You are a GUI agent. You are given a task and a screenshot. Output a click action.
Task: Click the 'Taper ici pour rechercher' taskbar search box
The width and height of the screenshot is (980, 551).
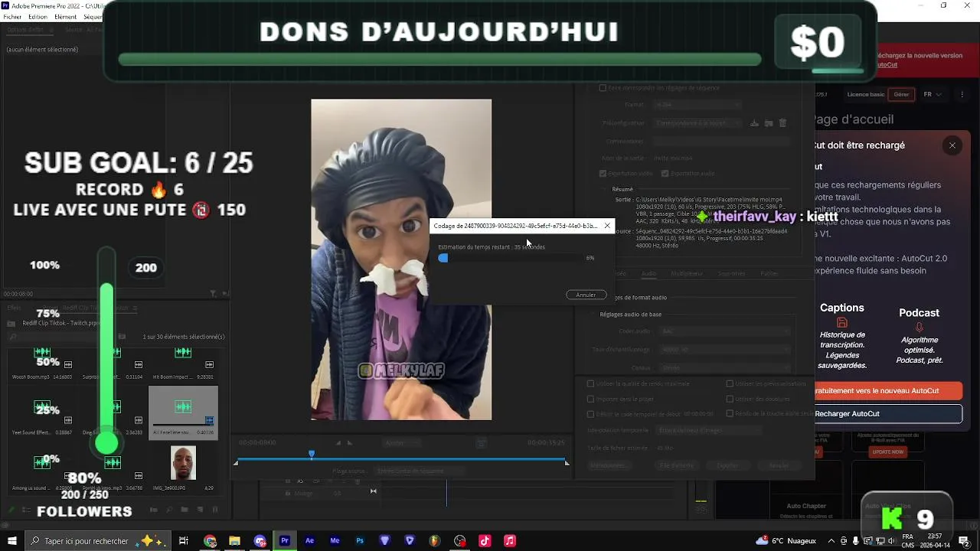[98, 541]
